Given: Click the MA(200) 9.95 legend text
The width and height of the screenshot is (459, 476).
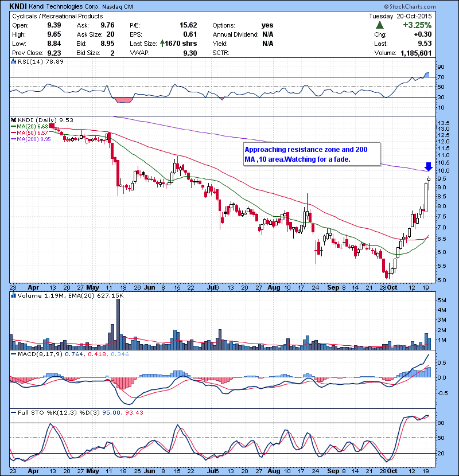Looking at the screenshot, I should coord(34,139).
